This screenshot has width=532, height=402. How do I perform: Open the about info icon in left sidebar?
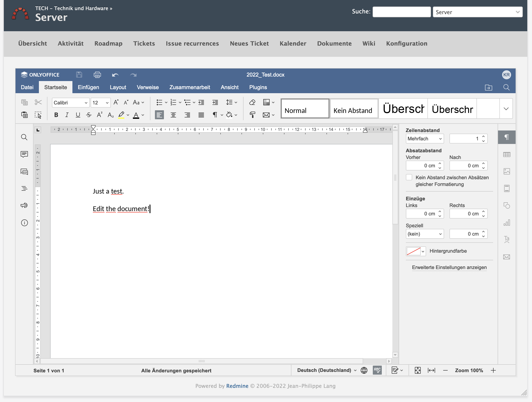pyautogui.click(x=24, y=223)
